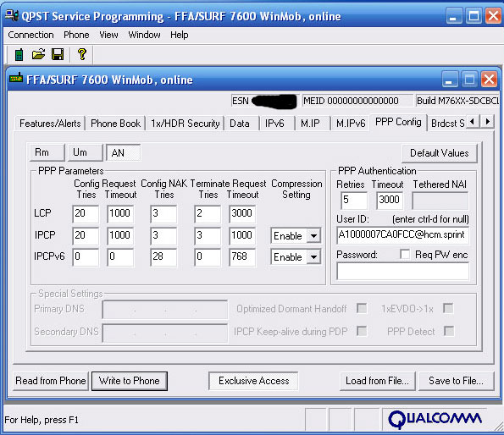Click LCP Config Request Tries field
Screen dimensions: 504x435
click(x=86, y=214)
